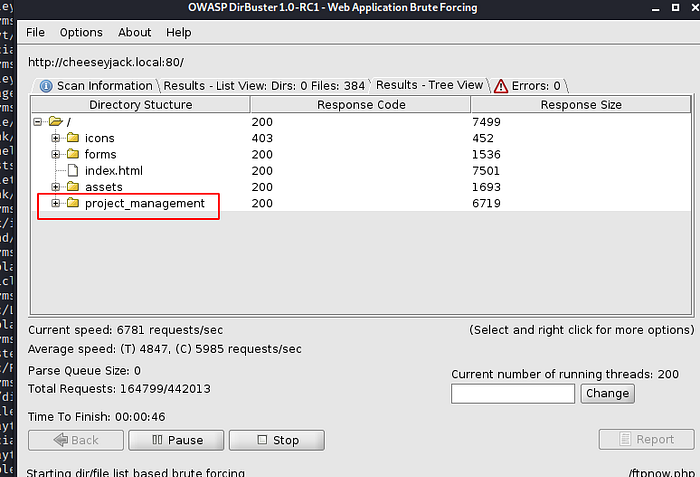This screenshot has height=477, width=700.
Task: Click the project_management folder icon
Action: pyautogui.click(x=73, y=204)
